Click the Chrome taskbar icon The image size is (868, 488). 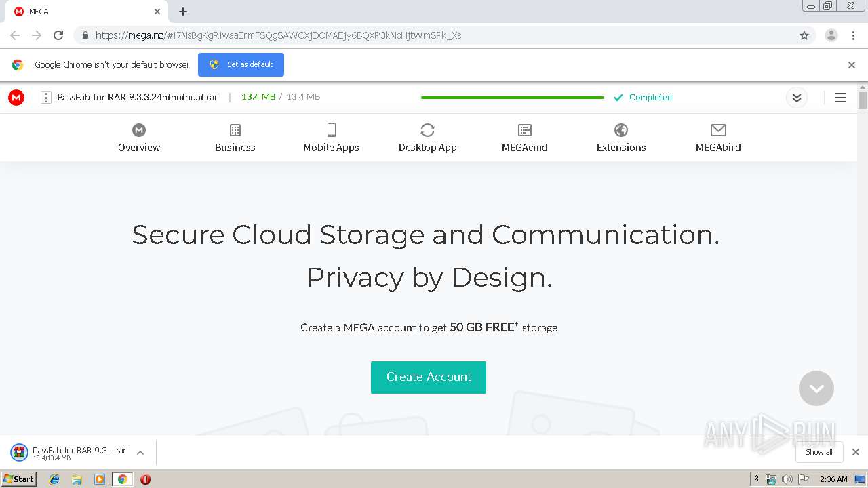pos(122,479)
